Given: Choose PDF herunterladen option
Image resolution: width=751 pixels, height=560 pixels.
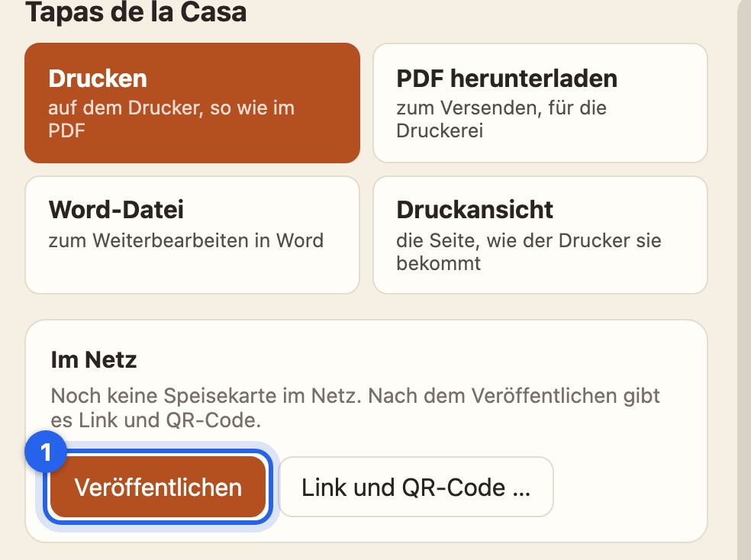Looking at the screenshot, I should [x=540, y=103].
